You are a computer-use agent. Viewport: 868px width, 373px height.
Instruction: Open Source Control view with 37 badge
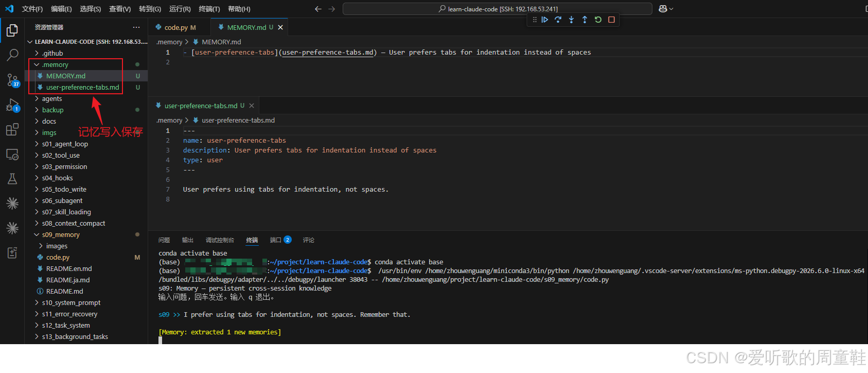pos(12,80)
